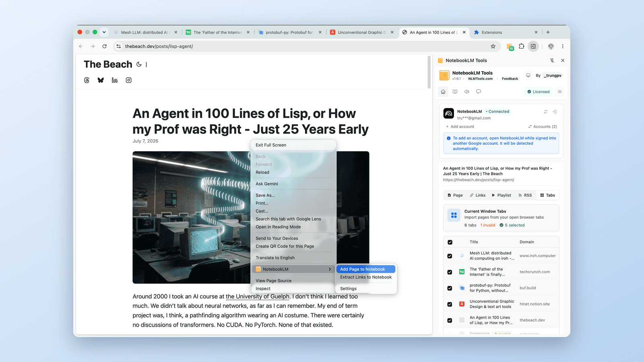Uncheck the Mesh LLM tab row
This screenshot has height=362, width=644.
click(x=450, y=256)
